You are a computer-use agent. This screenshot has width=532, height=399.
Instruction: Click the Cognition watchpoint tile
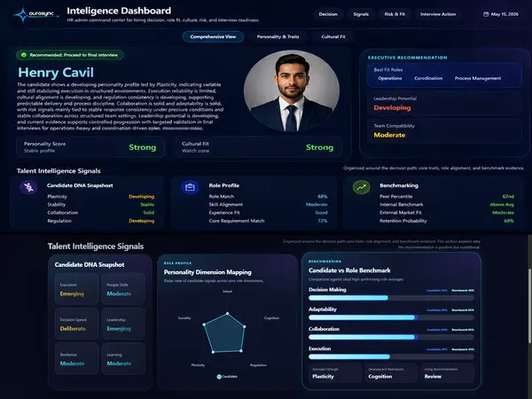click(x=392, y=373)
